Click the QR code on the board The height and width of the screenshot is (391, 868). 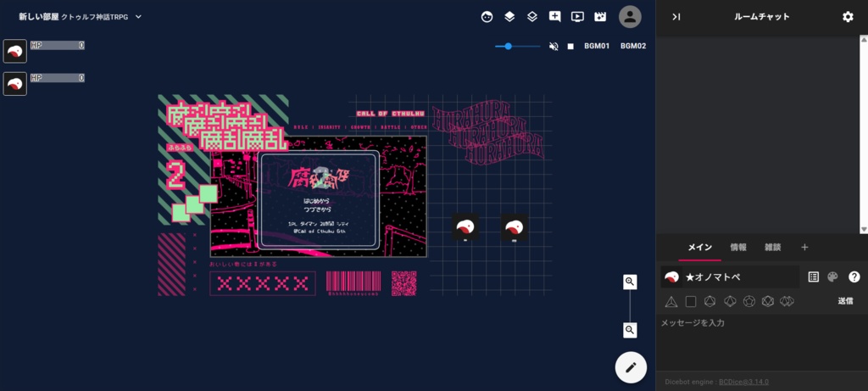pyautogui.click(x=404, y=283)
